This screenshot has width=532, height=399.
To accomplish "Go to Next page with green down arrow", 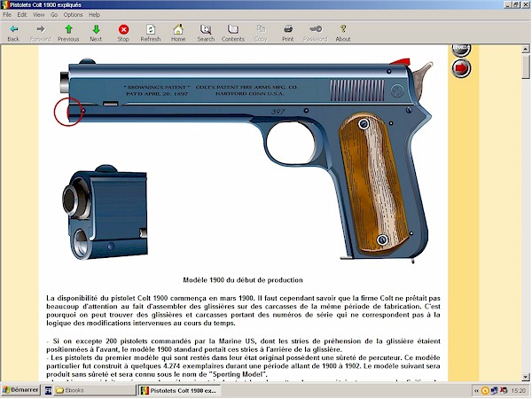I will tap(96, 29).
